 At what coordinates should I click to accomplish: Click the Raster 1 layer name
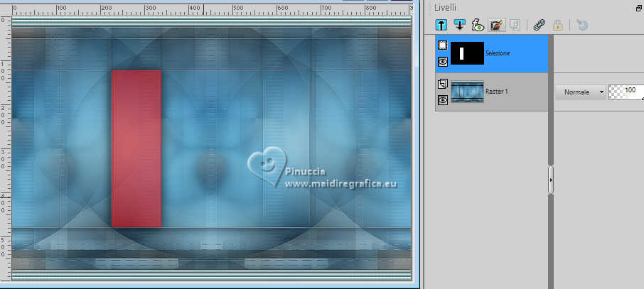497,91
